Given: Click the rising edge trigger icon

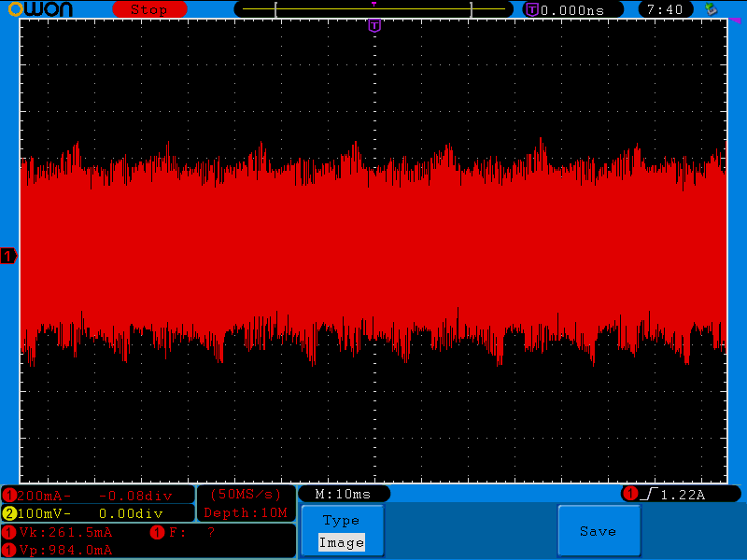Looking at the screenshot, I should click(x=649, y=495).
